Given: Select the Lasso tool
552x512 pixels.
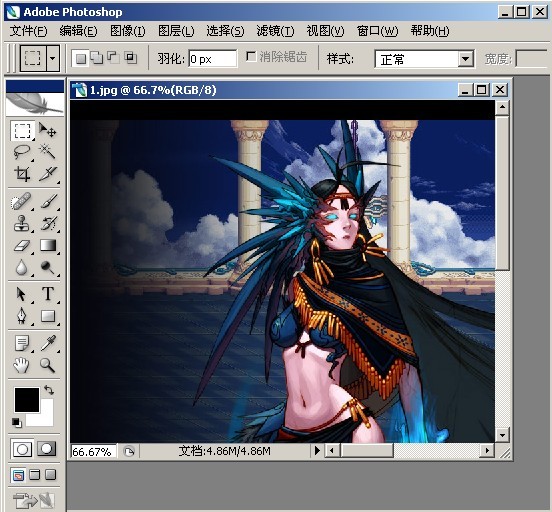Looking at the screenshot, I should (22, 152).
